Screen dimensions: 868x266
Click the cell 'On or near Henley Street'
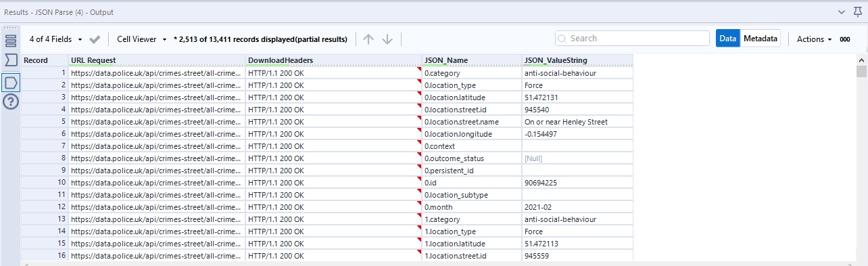click(577, 121)
